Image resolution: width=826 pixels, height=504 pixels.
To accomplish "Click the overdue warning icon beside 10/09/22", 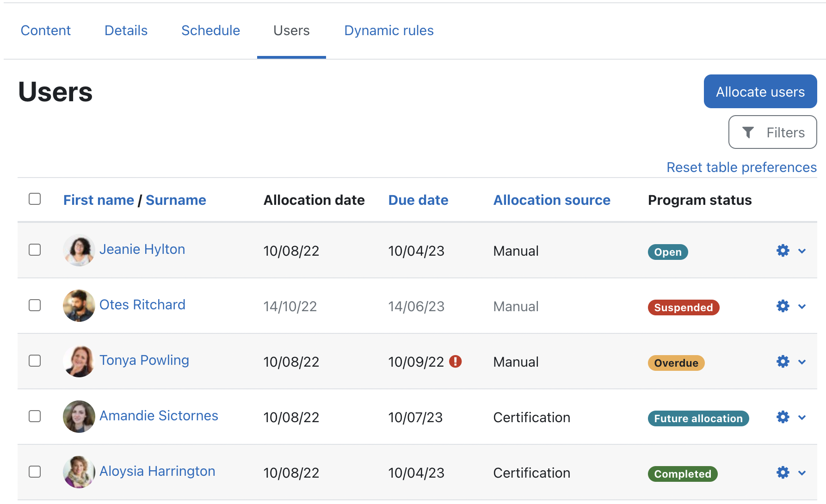I will click(x=456, y=362).
